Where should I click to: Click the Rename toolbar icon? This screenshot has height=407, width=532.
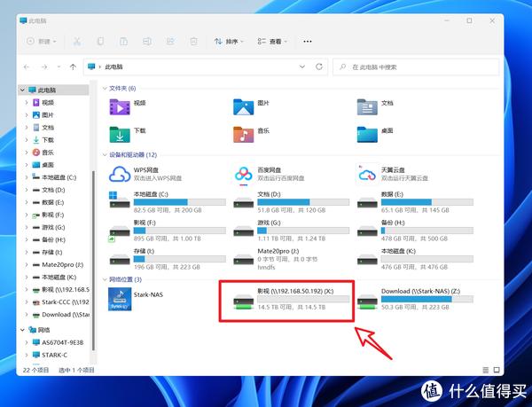147,42
